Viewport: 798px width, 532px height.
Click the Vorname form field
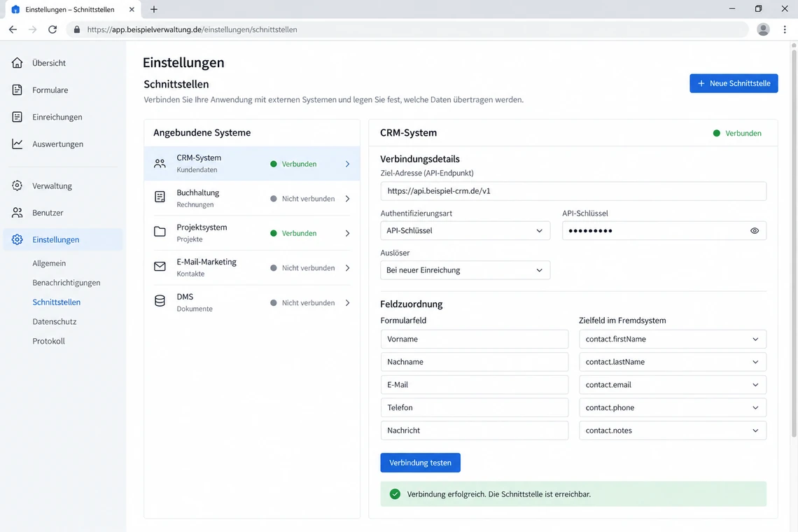(475, 339)
